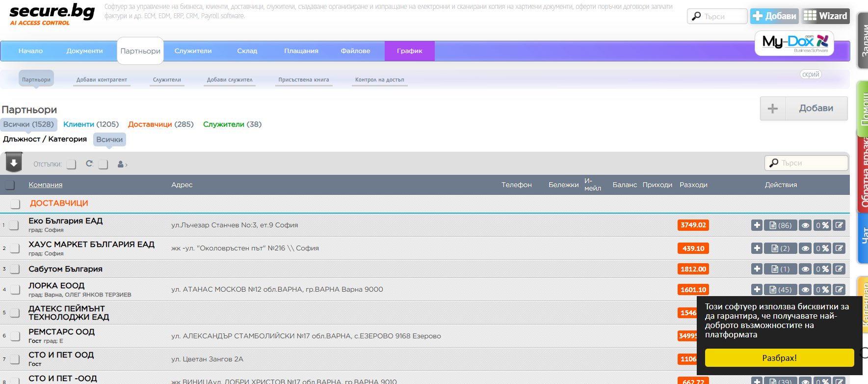Expand the user icon dropdown in the toolbar
This screenshot has width=868, height=384.
pos(122,165)
